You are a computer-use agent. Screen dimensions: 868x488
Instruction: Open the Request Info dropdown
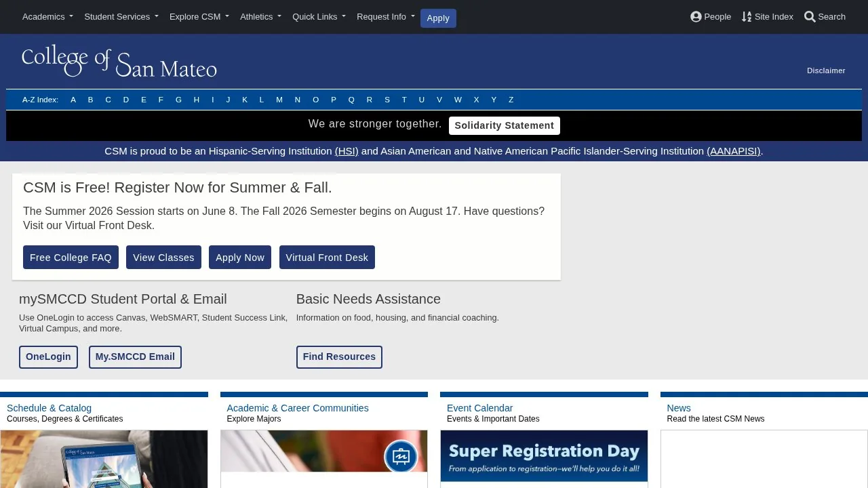[385, 16]
